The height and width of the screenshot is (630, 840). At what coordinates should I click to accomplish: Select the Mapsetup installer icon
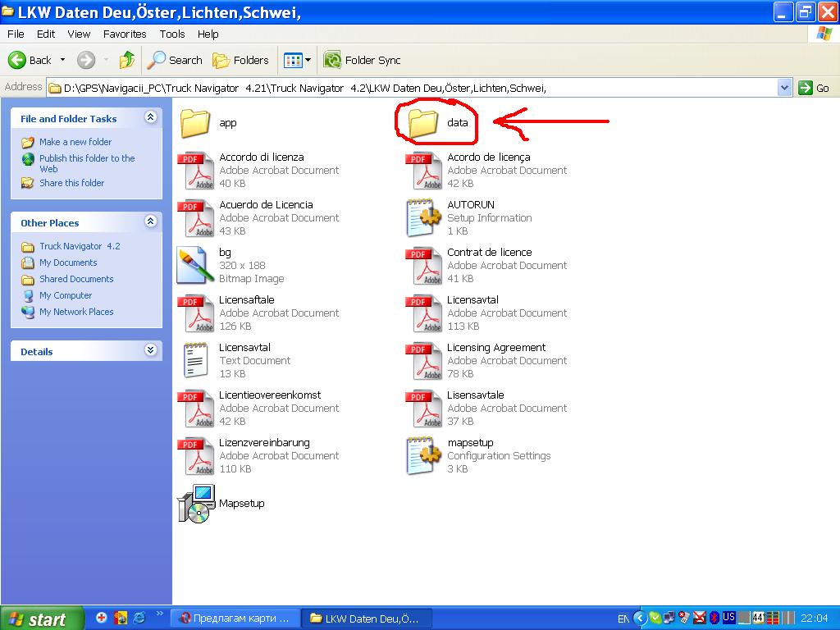197,503
